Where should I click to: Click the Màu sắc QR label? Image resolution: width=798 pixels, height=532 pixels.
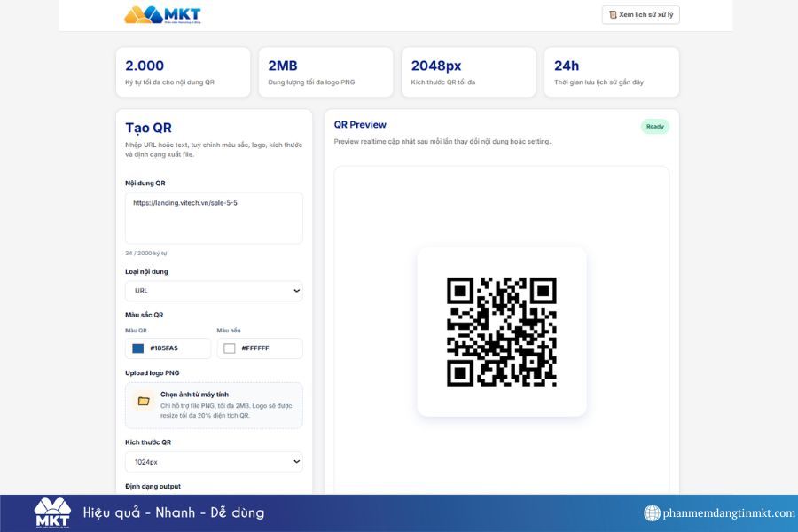(144, 315)
